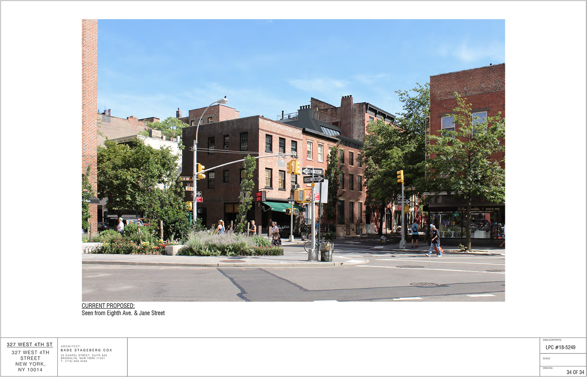Click the skylight on the dark roof
The image size is (588, 377).
coord(329,131)
